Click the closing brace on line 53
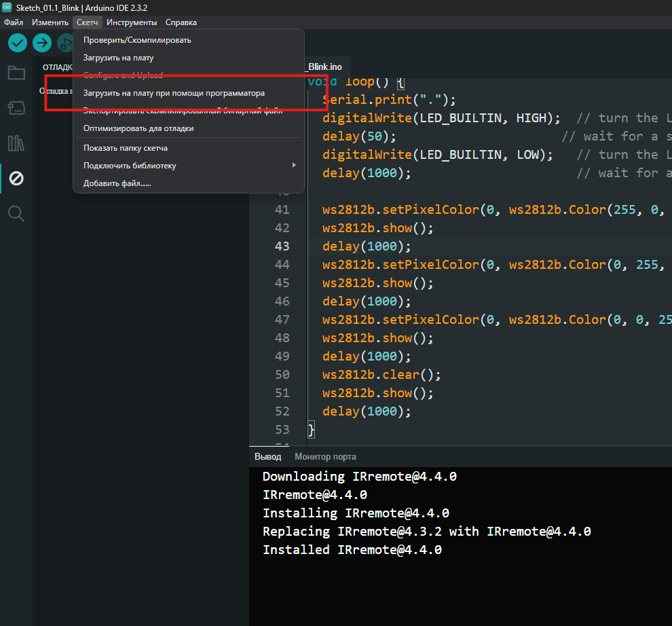The image size is (672, 626). coord(311,430)
